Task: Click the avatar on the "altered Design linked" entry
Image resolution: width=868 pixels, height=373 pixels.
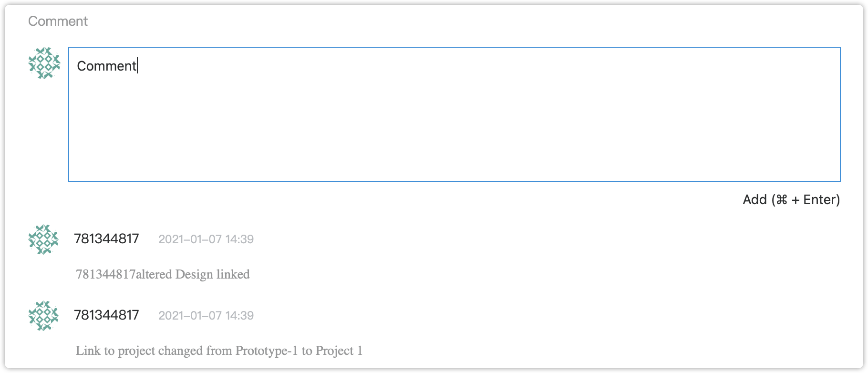Action: (43, 239)
